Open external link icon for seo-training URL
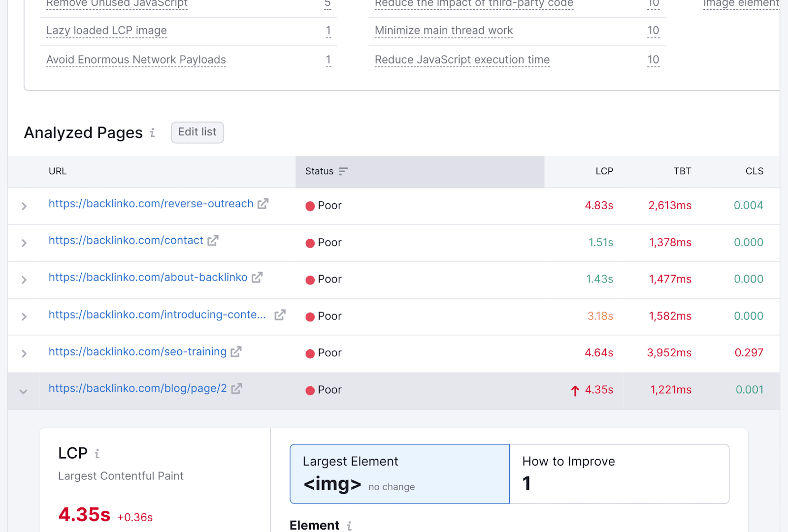Image resolution: width=788 pixels, height=532 pixels. click(x=236, y=351)
